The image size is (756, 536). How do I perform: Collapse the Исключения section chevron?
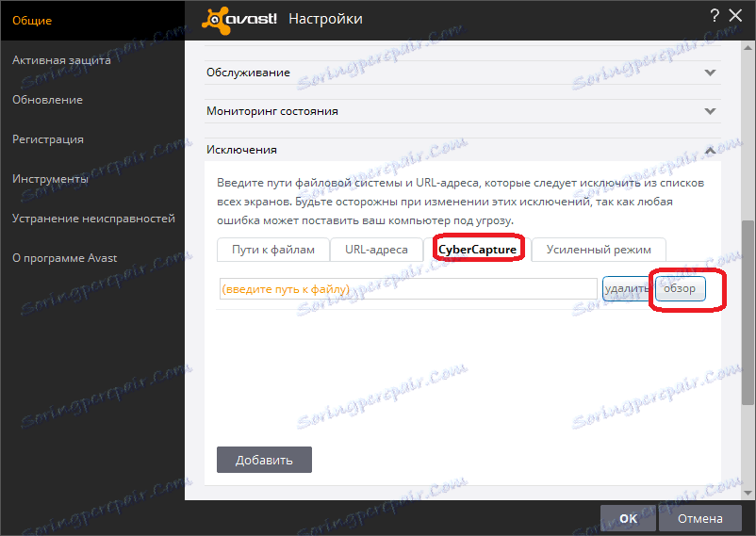click(710, 151)
